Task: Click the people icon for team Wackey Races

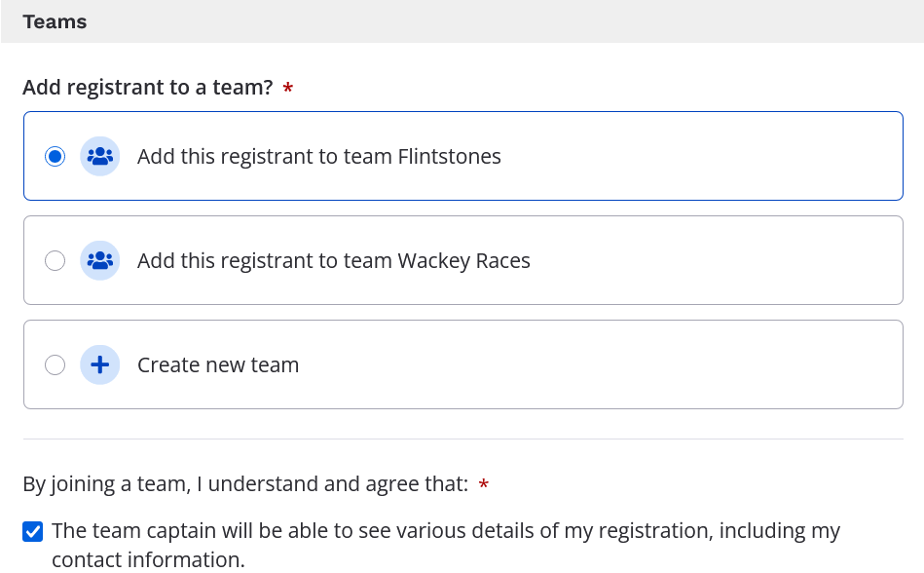Action: [x=99, y=260]
